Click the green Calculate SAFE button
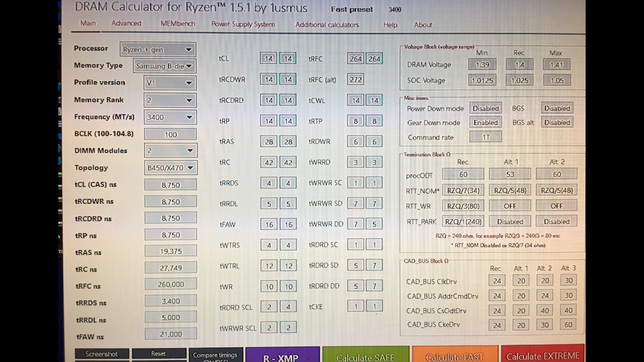The height and width of the screenshot is (362, 644). click(365, 354)
